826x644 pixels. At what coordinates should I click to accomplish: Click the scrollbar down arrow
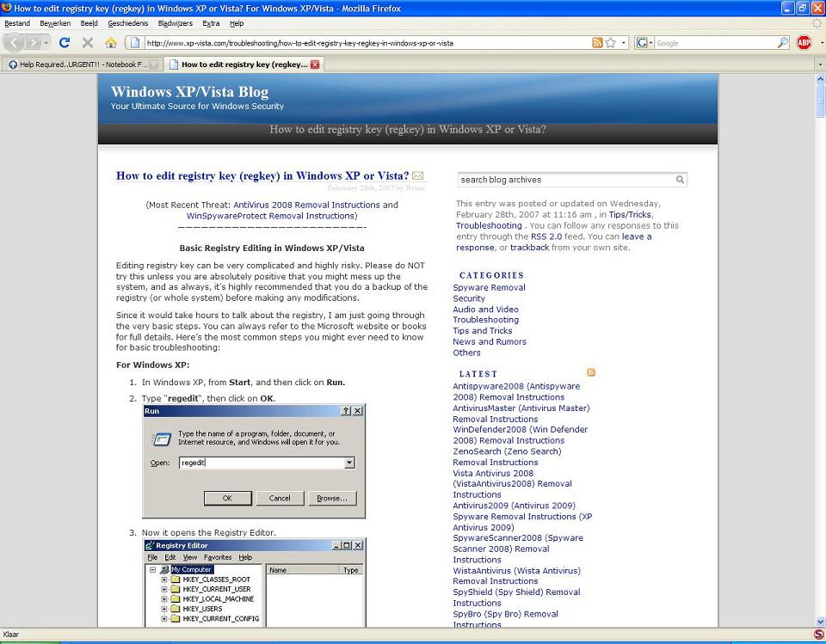pos(820,622)
